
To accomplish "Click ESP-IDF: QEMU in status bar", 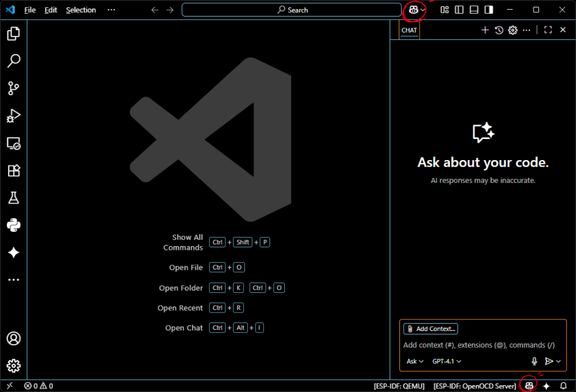I will (399, 386).
